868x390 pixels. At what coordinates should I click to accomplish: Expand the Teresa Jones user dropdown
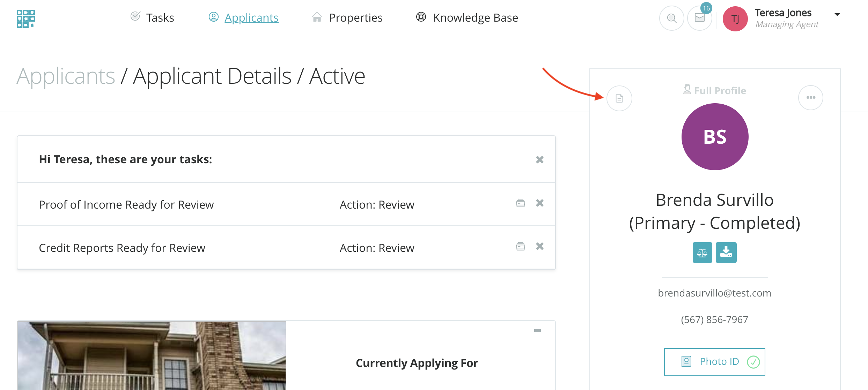(837, 15)
